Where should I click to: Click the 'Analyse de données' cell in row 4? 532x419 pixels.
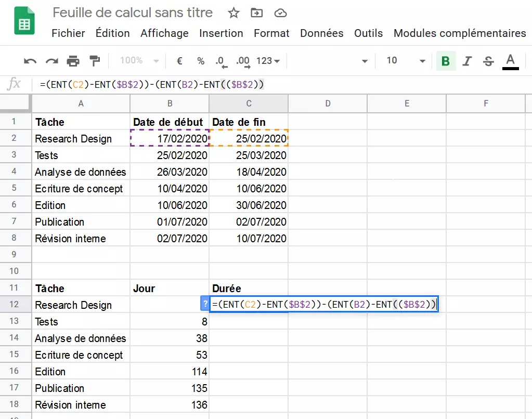81,172
